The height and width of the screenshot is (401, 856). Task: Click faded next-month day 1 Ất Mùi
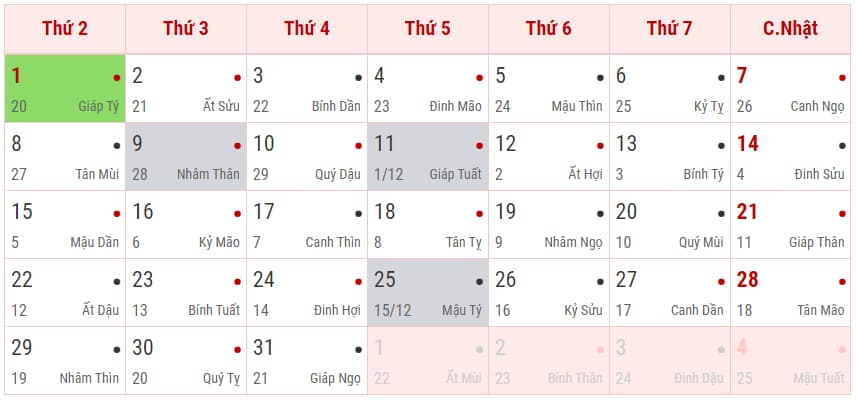tap(427, 361)
